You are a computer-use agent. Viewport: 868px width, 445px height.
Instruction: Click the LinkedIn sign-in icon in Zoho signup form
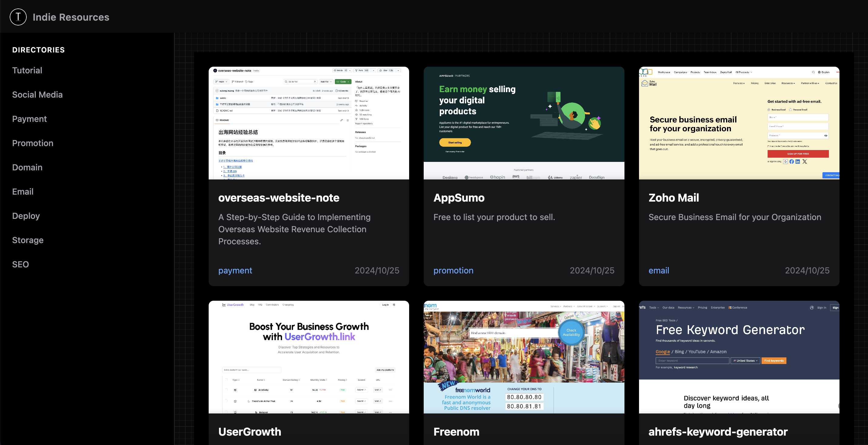(x=798, y=162)
